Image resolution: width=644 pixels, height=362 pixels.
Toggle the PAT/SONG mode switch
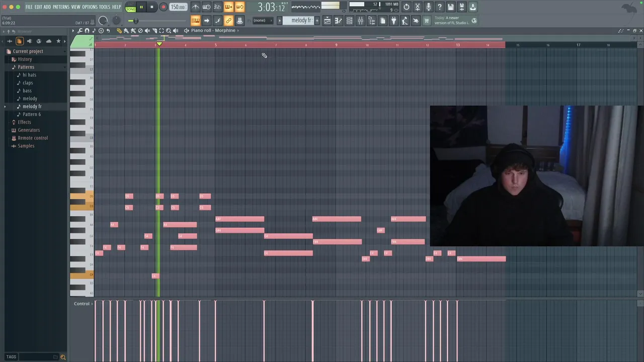(x=131, y=7)
